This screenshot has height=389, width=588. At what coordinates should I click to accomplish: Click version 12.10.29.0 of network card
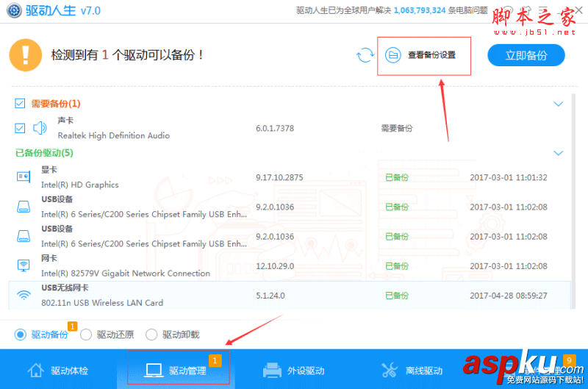tap(275, 266)
